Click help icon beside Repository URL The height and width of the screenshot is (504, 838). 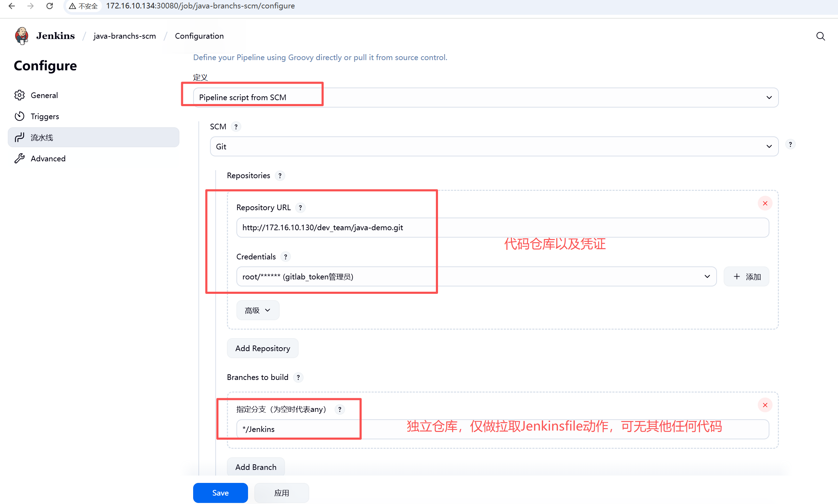(300, 208)
